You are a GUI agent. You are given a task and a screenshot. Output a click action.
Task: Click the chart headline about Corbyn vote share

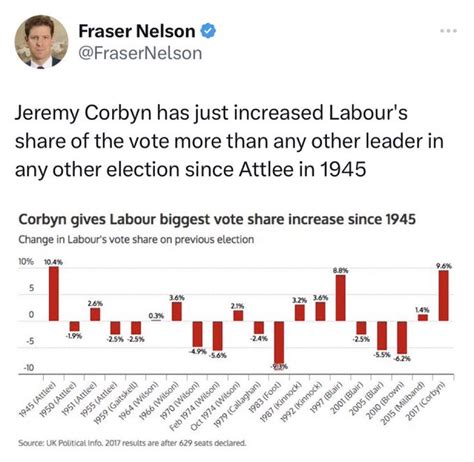point(217,219)
